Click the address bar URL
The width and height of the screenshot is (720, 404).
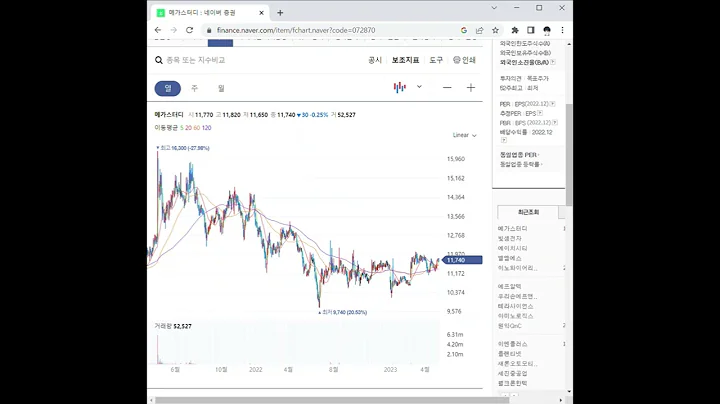point(296,30)
